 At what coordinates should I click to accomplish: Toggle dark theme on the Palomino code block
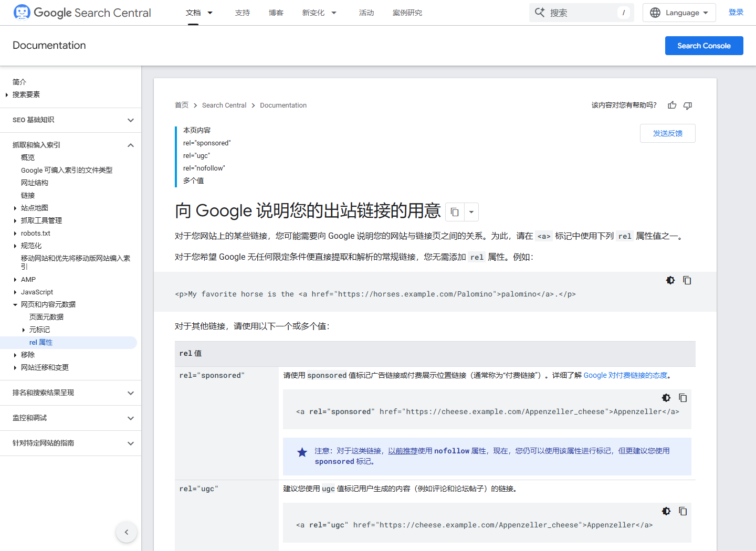[x=670, y=280]
